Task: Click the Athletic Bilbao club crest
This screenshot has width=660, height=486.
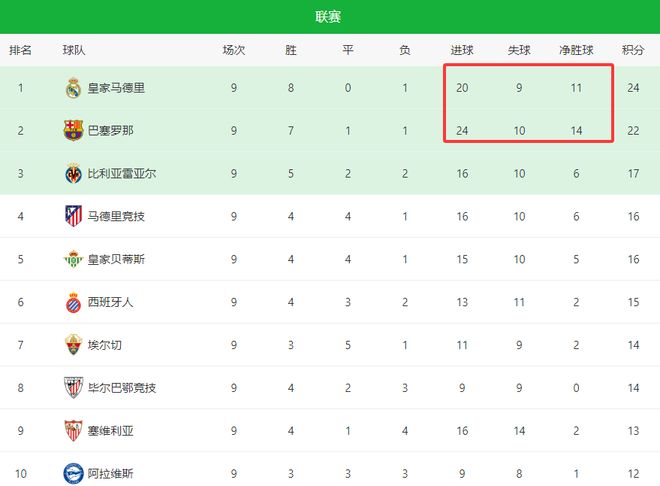Action: 73,388
